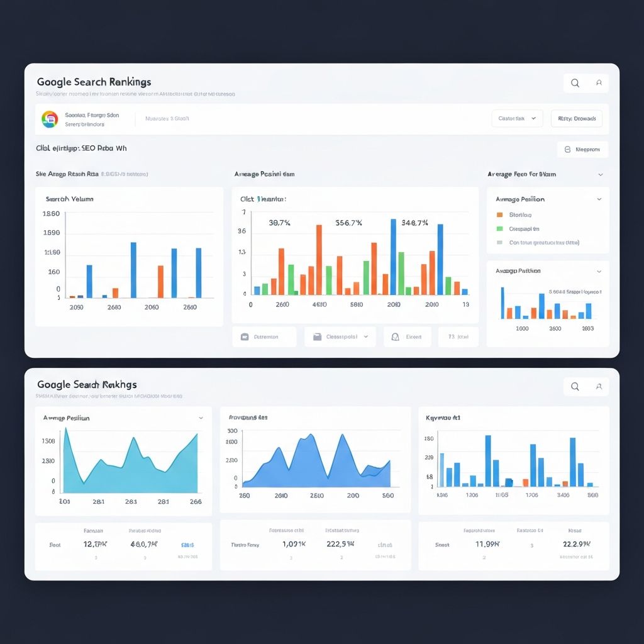This screenshot has height=644, width=644.
Task: Click the orange Stortfog legend swatch
Action: point(499,215)
